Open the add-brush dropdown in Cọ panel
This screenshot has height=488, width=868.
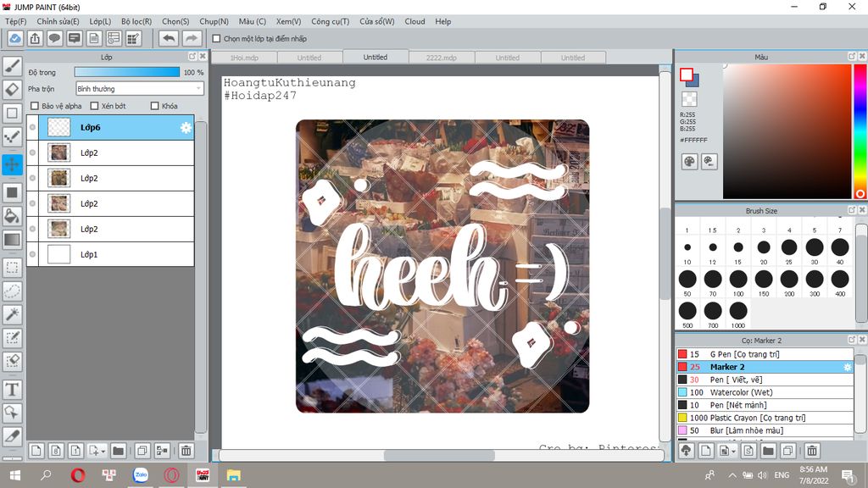click(x=733, y=452)
